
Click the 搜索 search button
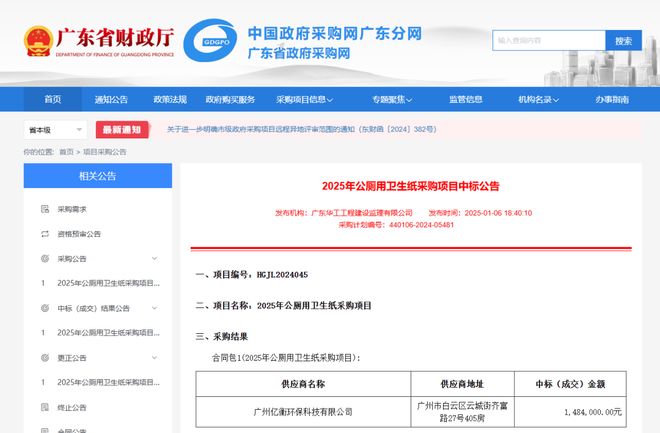[623, 40]
